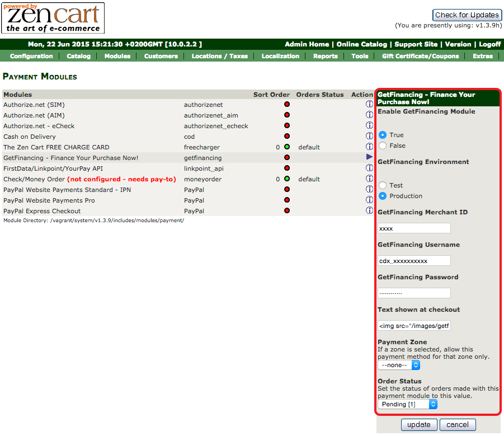Image resolution: width=504 pixels, height=436 pixels.
Task: Click red status dot for Authorize.net (AIM)
Action: (x=287, y=115)
